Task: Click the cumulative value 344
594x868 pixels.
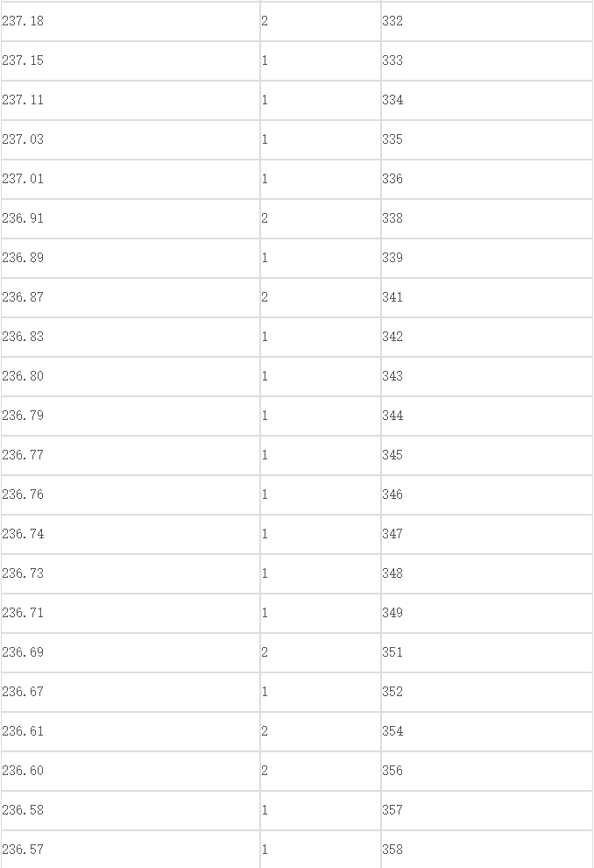Action: [487, 416]
